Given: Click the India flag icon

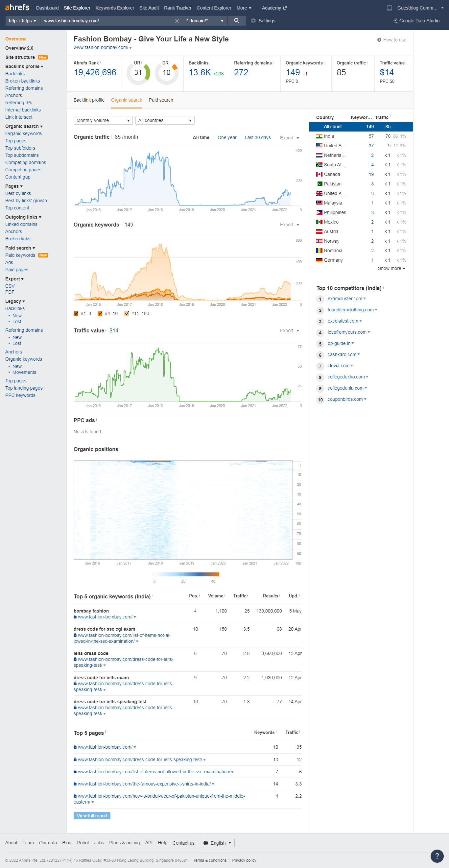Looking at the screenshot, I should 319,136.
